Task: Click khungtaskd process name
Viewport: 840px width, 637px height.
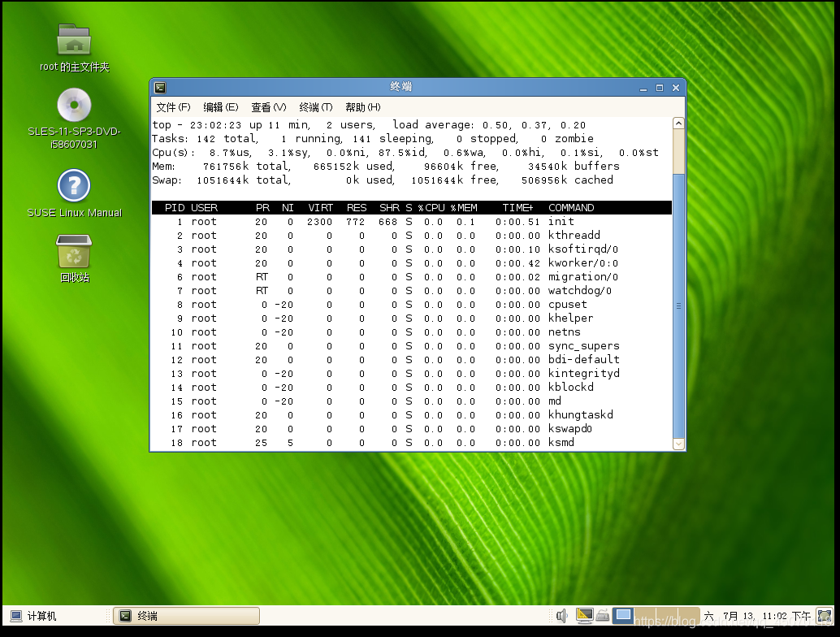Action: coord(580,415)
